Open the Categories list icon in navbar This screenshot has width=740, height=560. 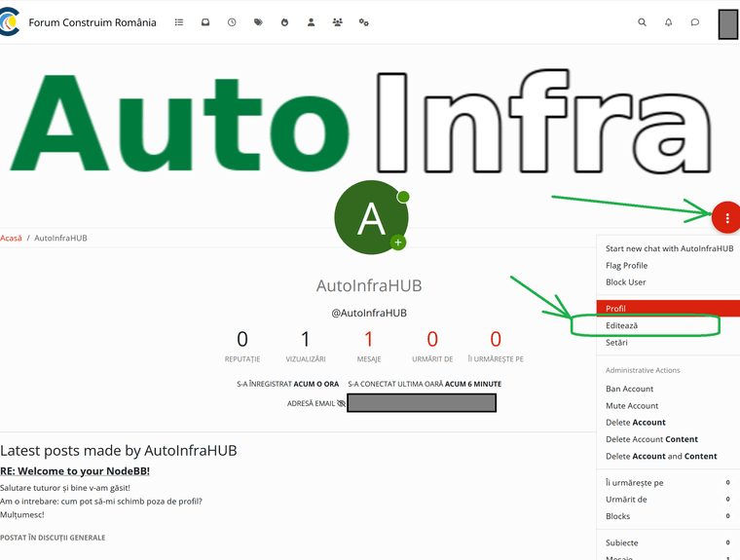[179, 22]
